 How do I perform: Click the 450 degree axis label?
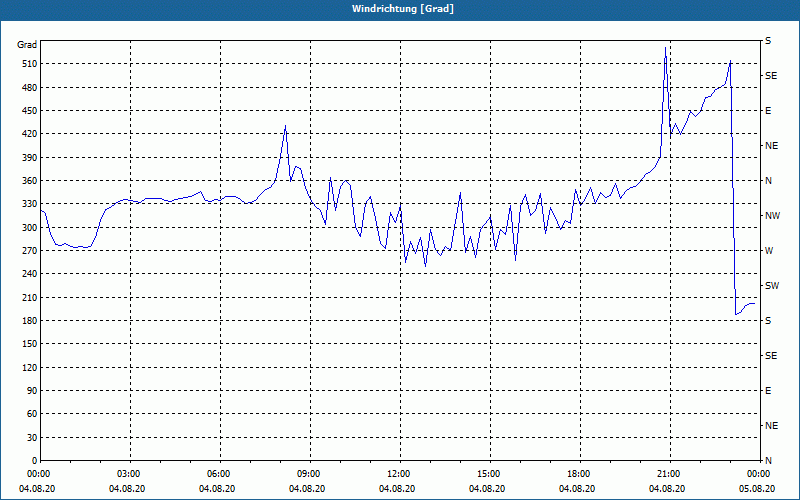29,111
